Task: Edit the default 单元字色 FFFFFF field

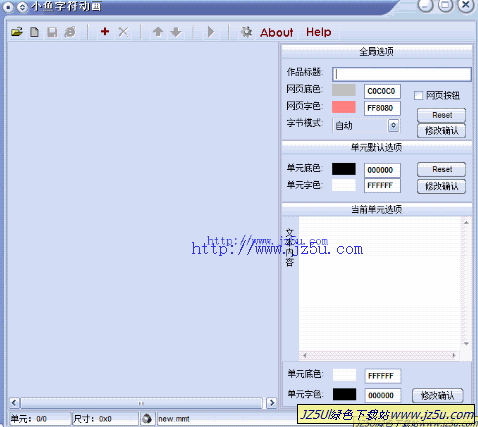Action: (x=382, y=186)
